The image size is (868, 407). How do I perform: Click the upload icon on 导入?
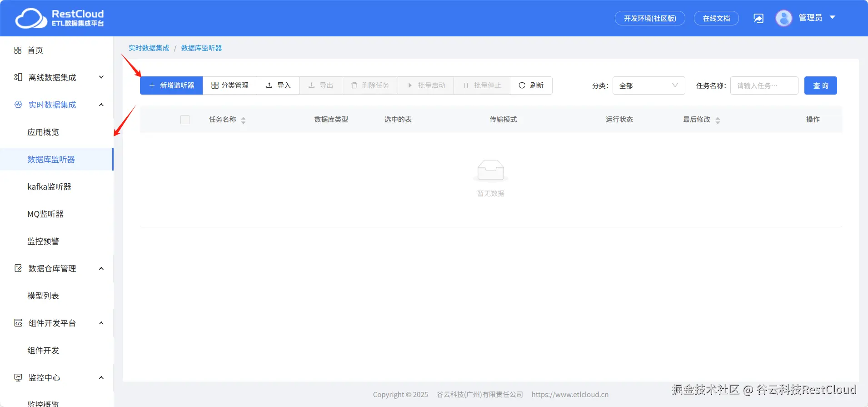[x=269, y=85]
